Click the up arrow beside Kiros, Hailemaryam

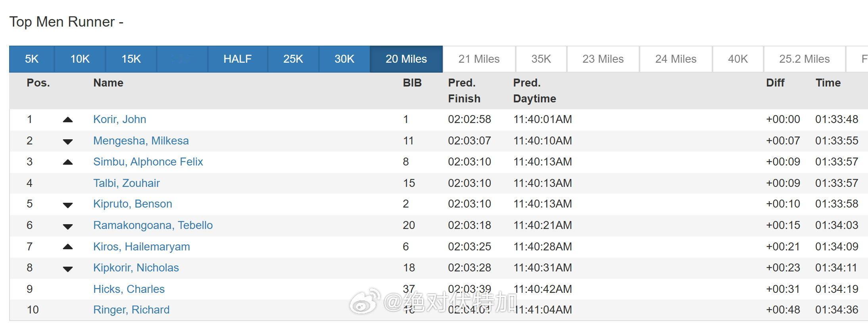click(68, 247)
